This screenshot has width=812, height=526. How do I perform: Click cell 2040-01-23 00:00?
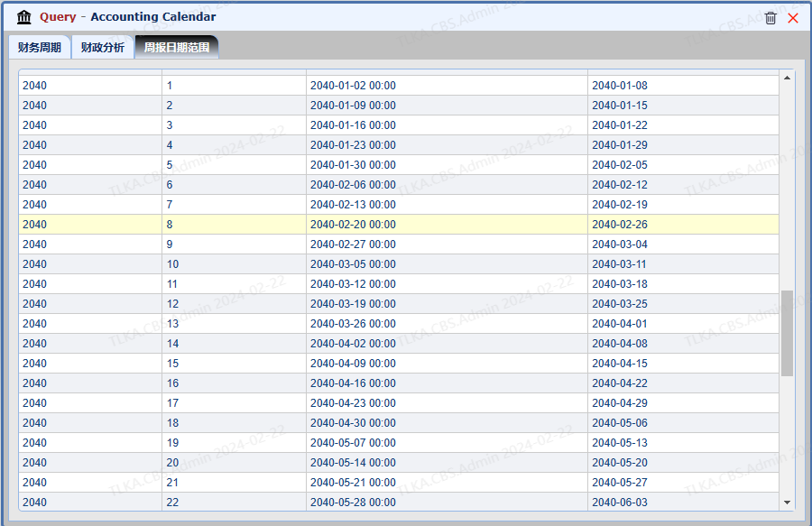(x=447, y=145)
